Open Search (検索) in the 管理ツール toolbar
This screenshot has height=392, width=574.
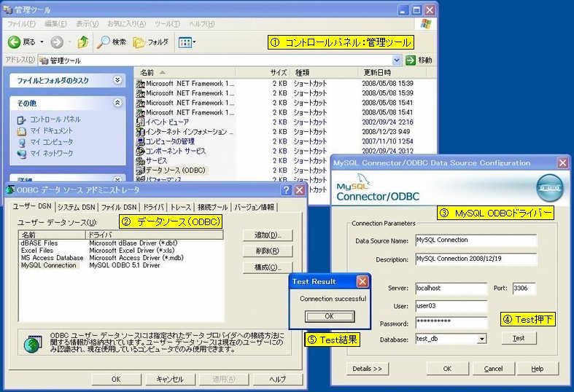tap(112, 42)
